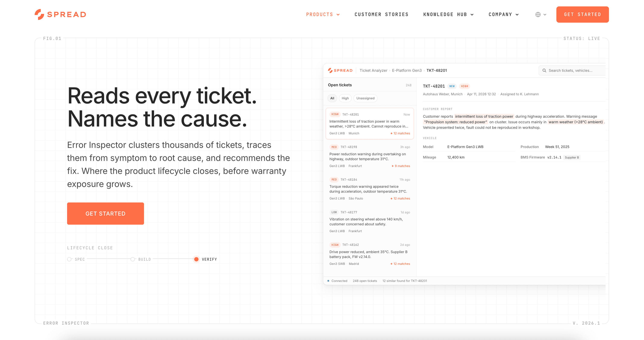Click 12 matches on the TKT-48162 card
The image size is (644, 340).
(x=400, y=264)
